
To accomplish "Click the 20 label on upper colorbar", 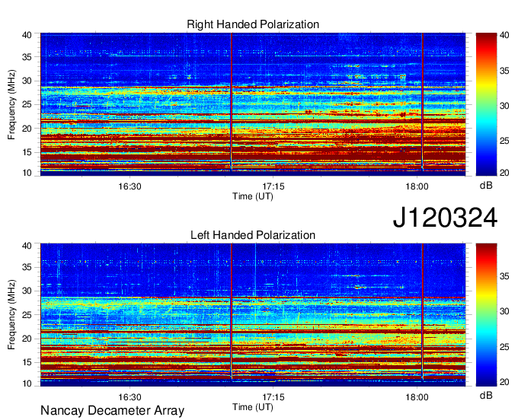I will 504,173.
